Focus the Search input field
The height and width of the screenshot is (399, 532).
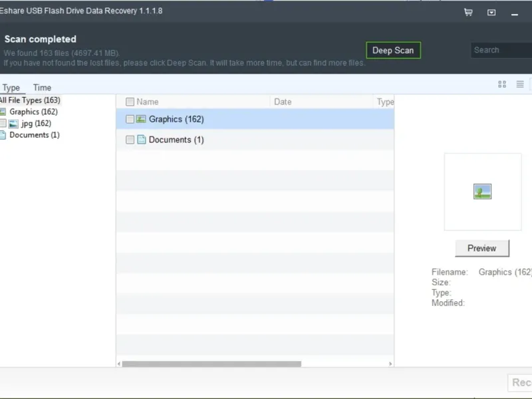(x=501, y=51)
